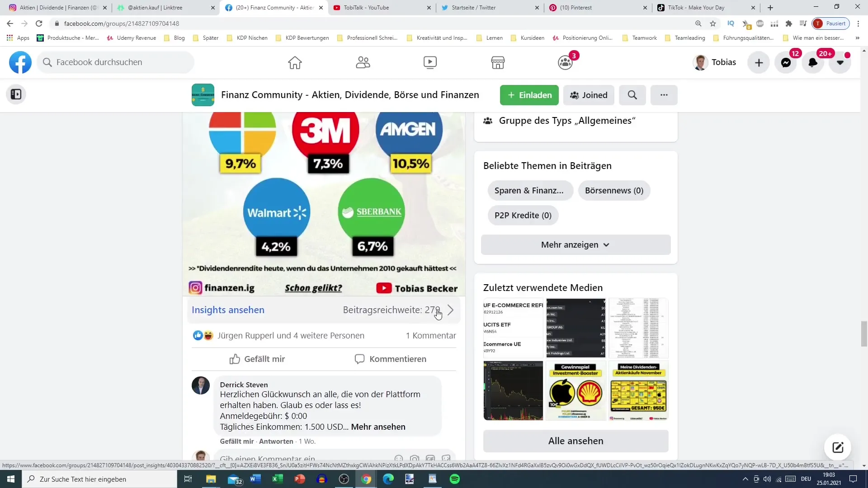Switch to the TikTok - Make Your Day tab
The width and height of the screenshot is (868, 488).
pos(705,8)
